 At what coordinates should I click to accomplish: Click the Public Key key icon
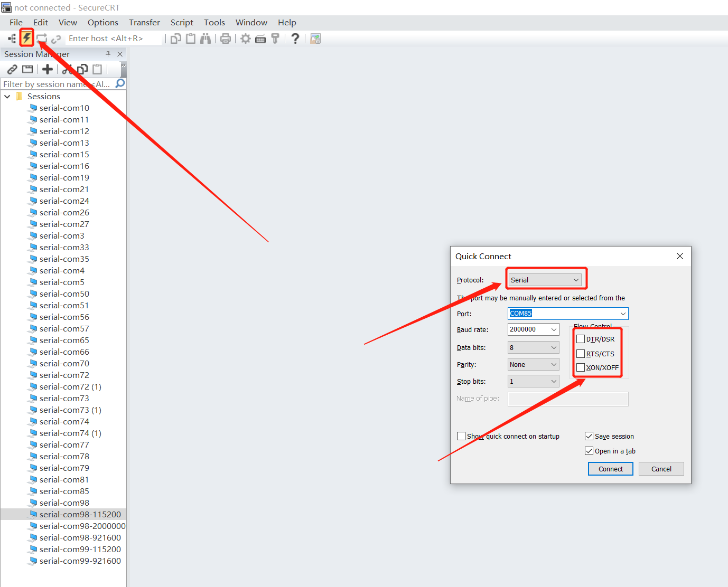point(275,39)
